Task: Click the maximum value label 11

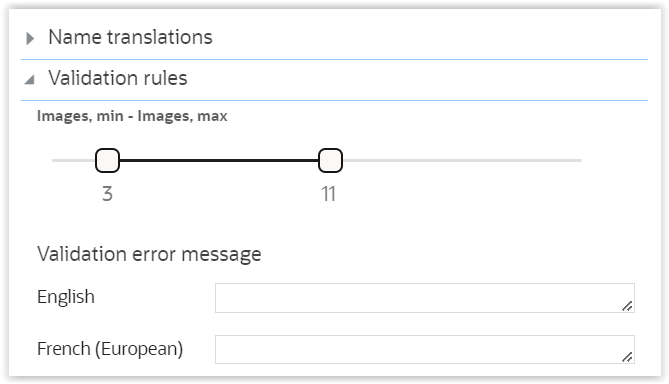Action: (x=329, y=194)
